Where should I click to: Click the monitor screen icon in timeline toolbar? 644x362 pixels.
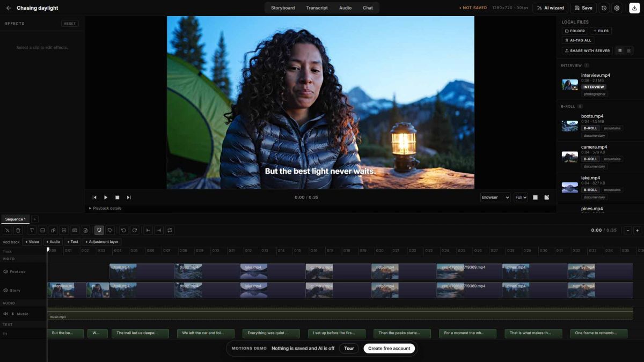pyautogui.click(x=42, y=230)
